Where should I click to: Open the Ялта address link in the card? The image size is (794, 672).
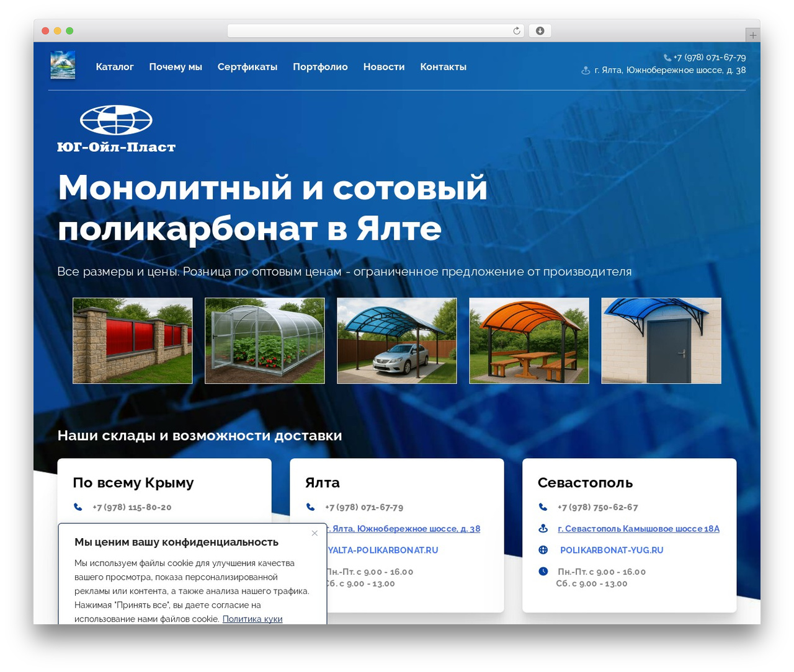pyautogui.click(x=404, y=529)
